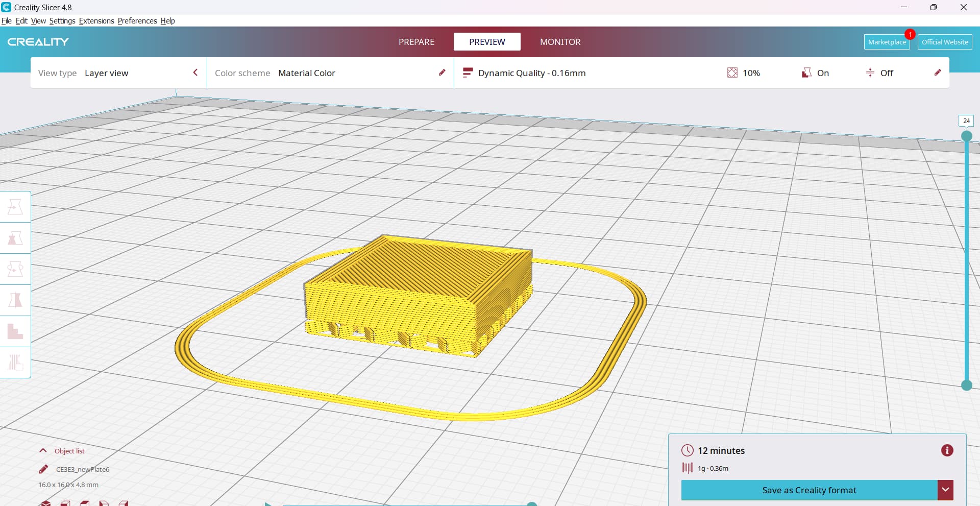This screenshot has height=506, width=980.
Task: Edit the model name with the pencil icon
Action: pyautogui.click(x=43, y=469)
